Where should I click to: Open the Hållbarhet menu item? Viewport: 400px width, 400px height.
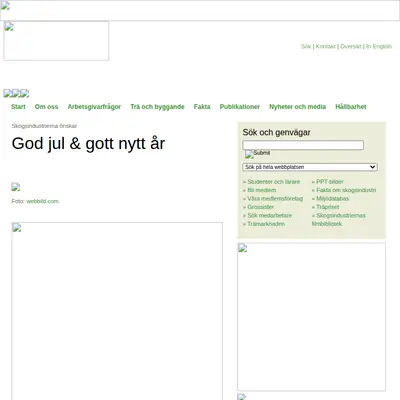coord(351,107)
